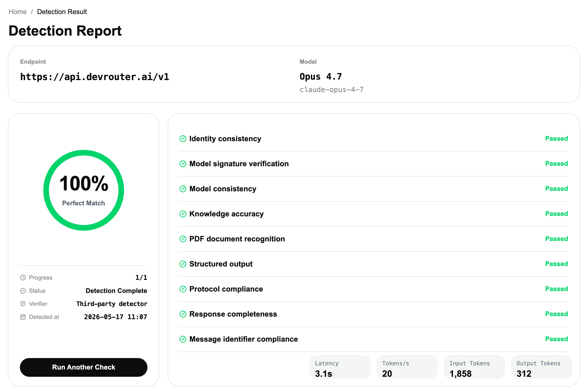
Task: Click the Identity consistency row label
Action: [225, 138]
